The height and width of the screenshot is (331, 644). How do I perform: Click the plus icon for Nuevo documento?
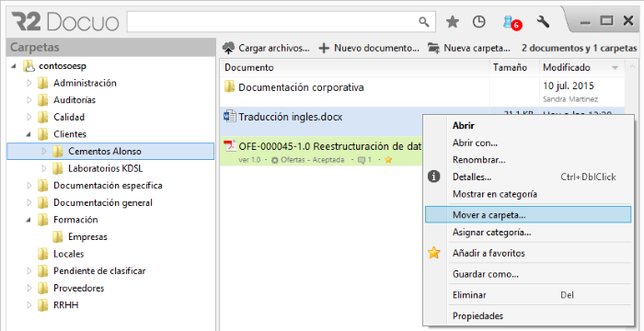[x=324, y=49]
